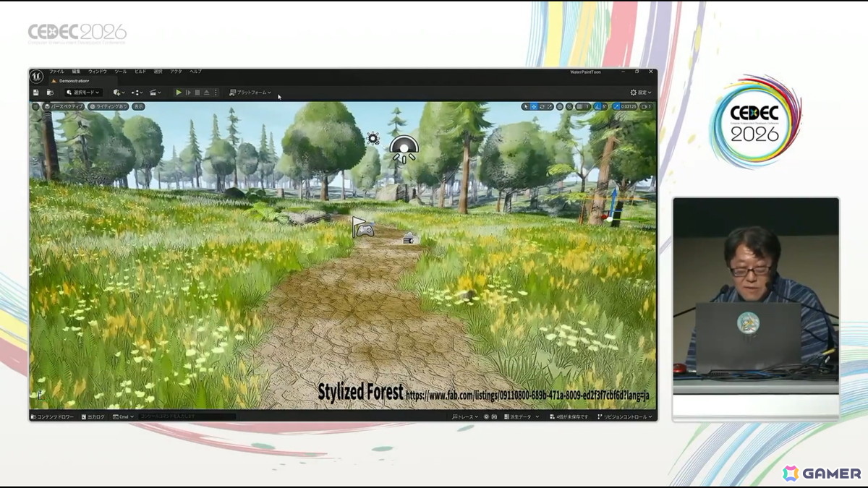The image size is (868, 488).
Task: Open the rotation snap angle value
Action: 605,107
